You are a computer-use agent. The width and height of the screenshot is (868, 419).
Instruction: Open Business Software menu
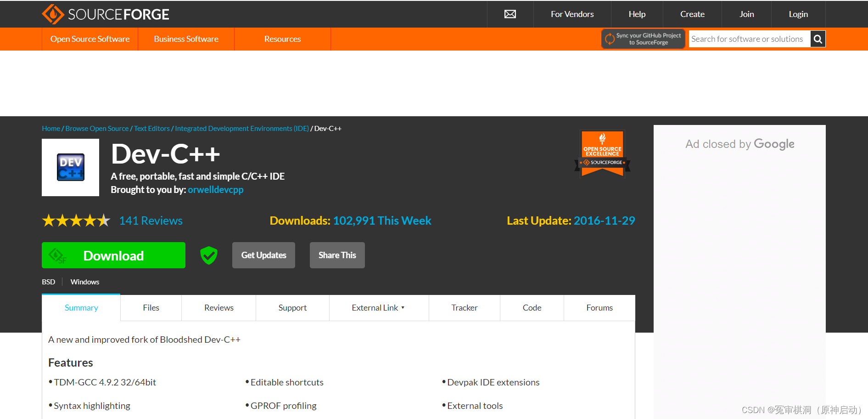click(x=186, y=39)
